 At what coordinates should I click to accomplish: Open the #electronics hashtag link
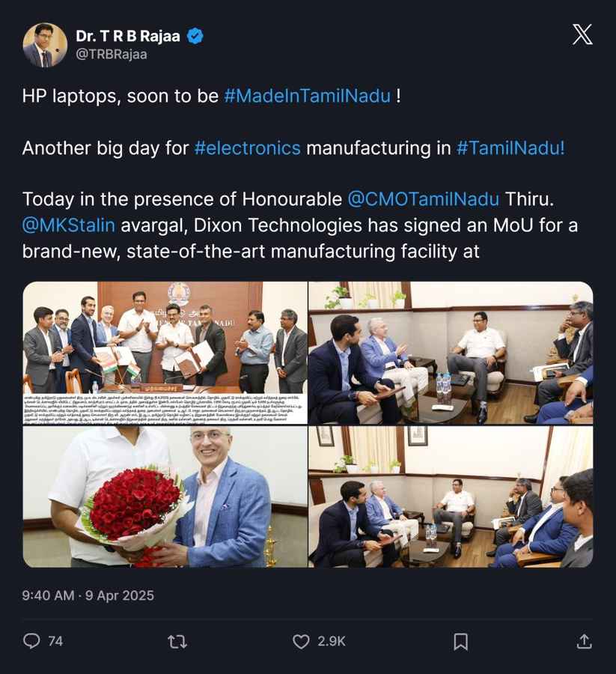[x=247, y=148]
